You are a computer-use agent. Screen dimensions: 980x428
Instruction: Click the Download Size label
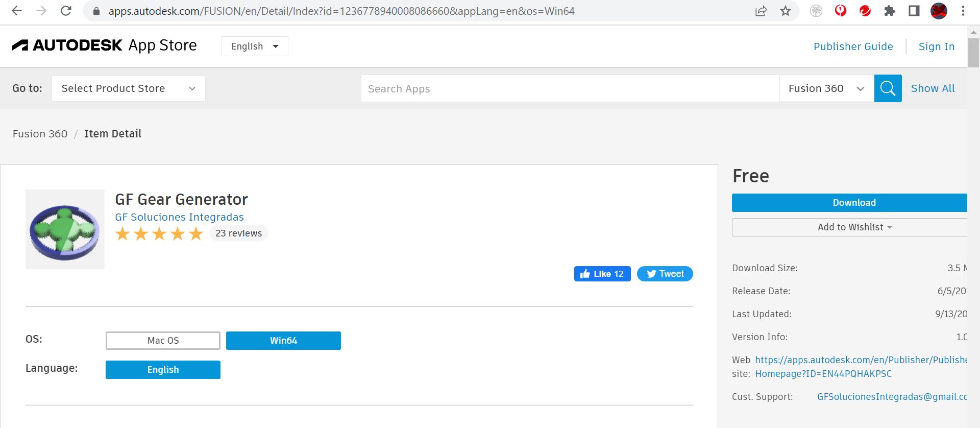coord(765,268)
